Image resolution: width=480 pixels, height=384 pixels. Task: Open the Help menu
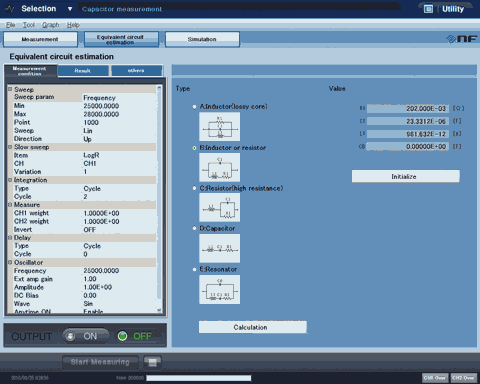73,25
